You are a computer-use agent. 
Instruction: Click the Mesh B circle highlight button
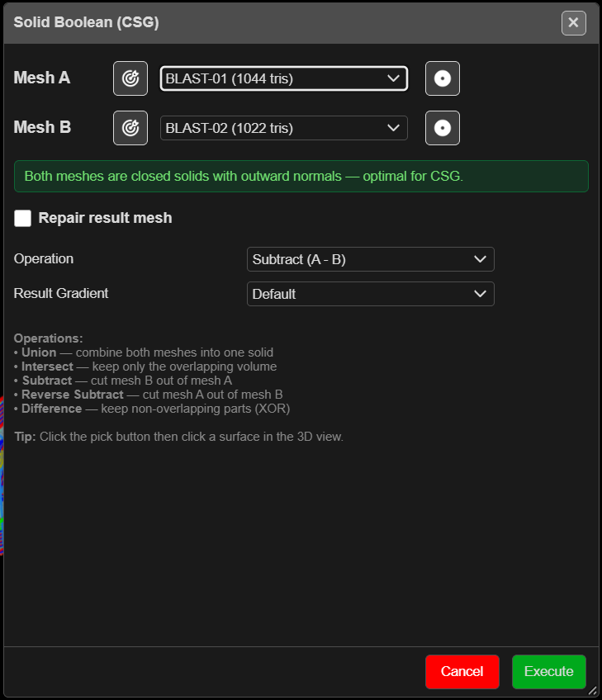point(442,128)
